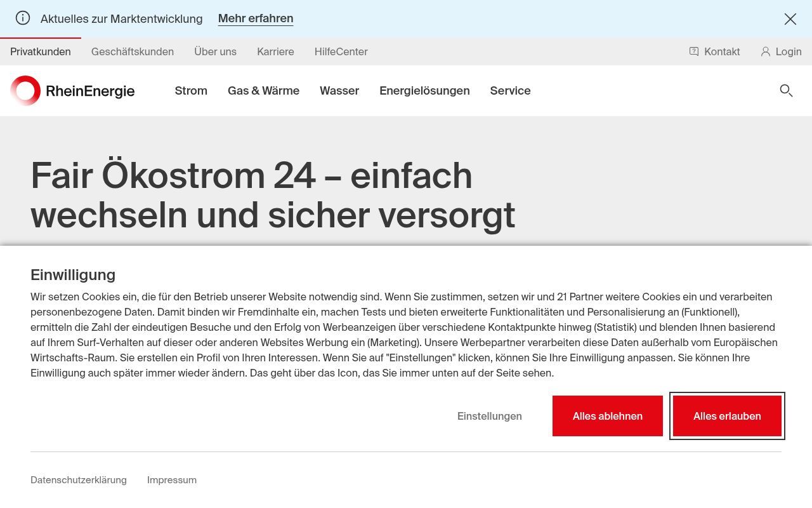Image resolution: width=812 pixels, height=508 pixels.
Task: Click the search magnifier icon
Action: pos(786,91)
